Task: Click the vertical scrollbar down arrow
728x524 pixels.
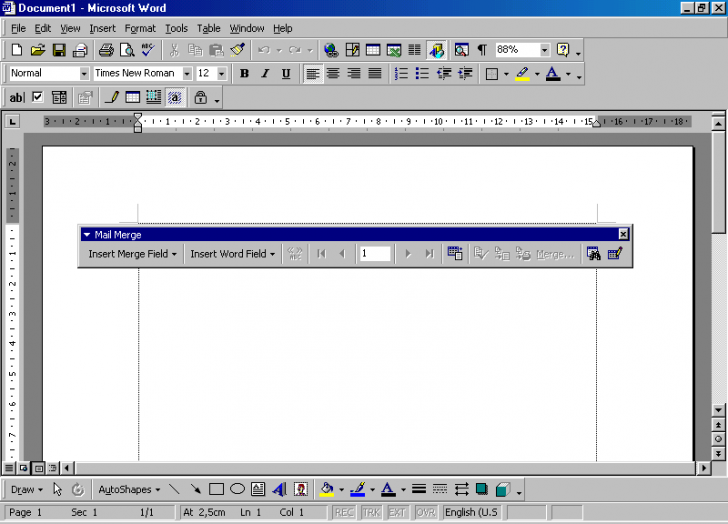Action: tap(718, 410)
